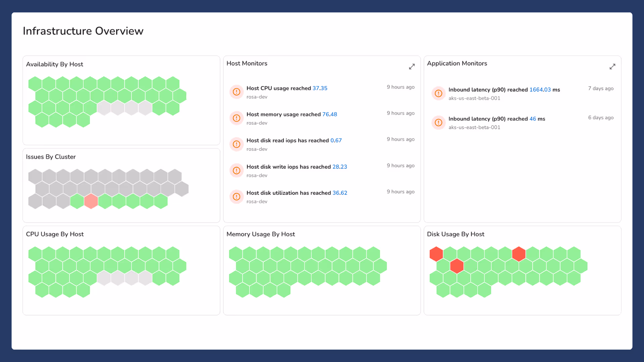The width and height of the screenshot is (644, 362).
Task: Expand the Host Monitors panel
Action: [412, 67]
